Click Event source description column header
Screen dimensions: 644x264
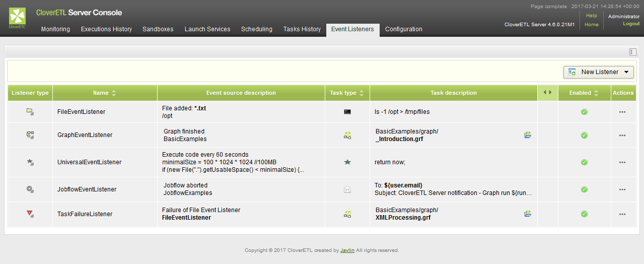coord(241,93)
